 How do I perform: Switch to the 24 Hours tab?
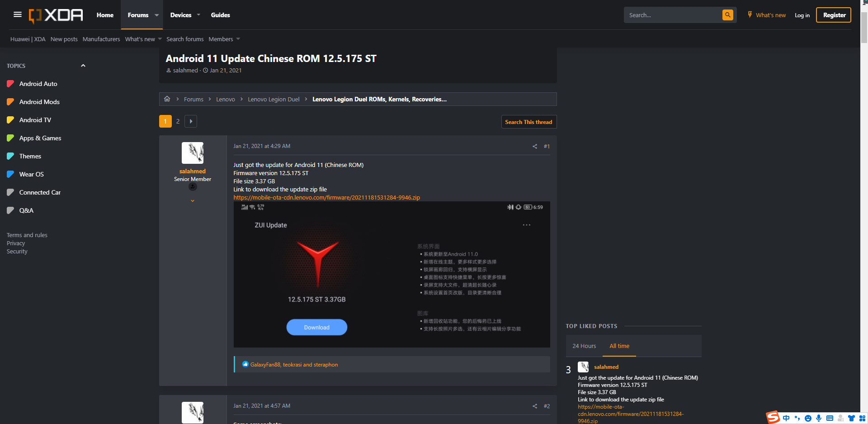click(584, 346)
